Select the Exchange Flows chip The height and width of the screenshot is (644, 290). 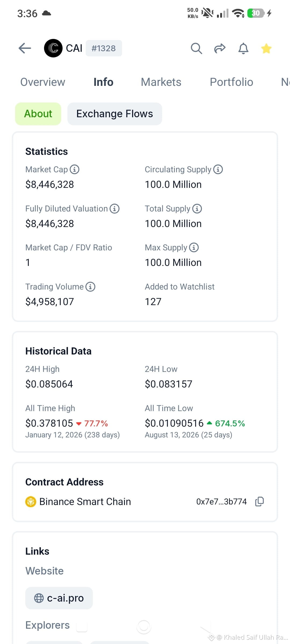[x=115, y=114]
